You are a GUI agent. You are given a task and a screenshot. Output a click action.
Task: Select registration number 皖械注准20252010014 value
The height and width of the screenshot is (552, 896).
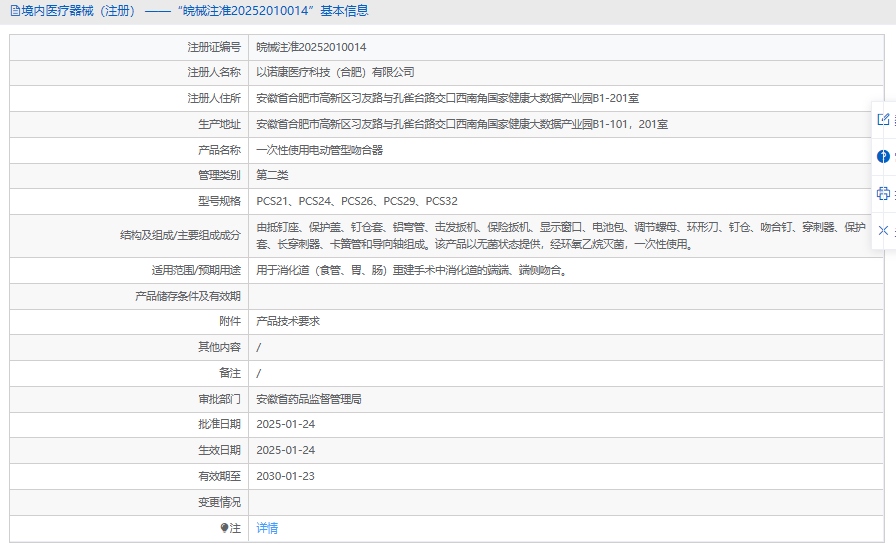point(311,47)
